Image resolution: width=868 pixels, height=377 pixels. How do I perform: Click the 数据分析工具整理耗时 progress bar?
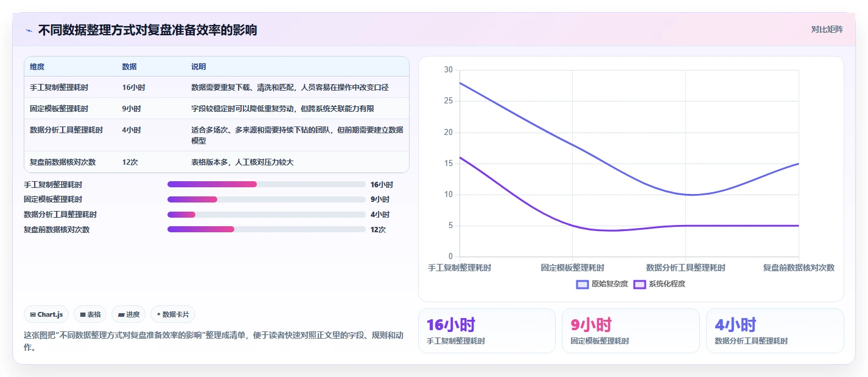(x=267, y=215)
